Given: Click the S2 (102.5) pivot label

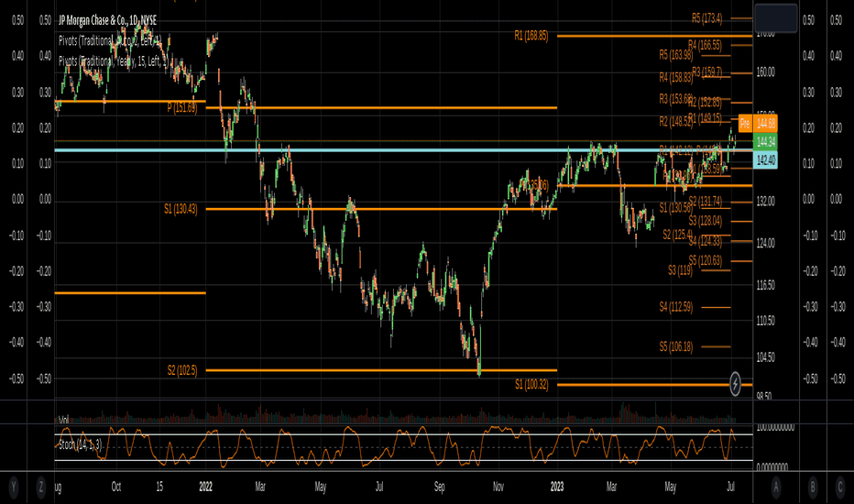Looking at the screenshot, I should (182, 371).
